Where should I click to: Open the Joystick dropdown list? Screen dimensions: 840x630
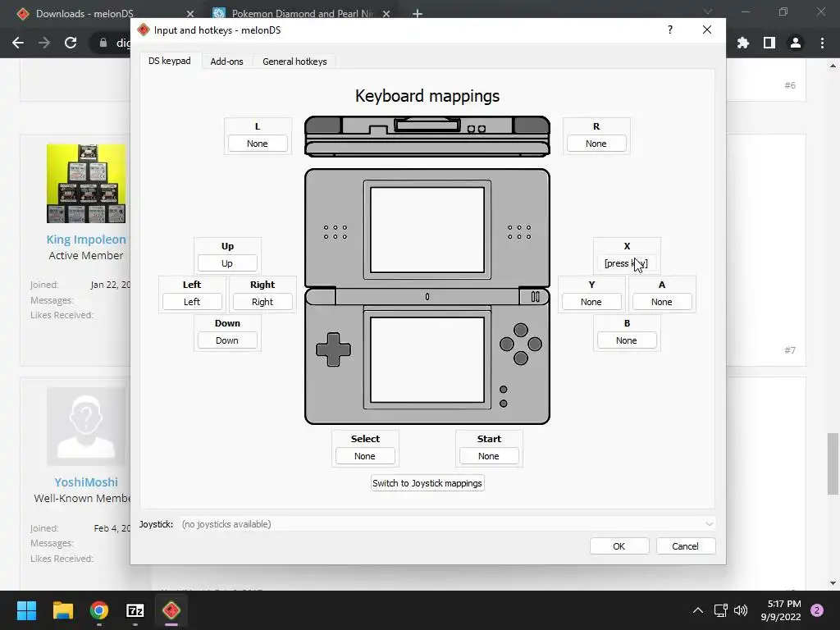point(447,524)
